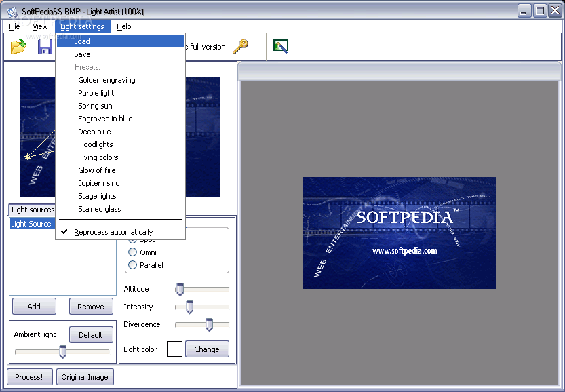The image size is (565, 392).
Task: Apply the Deep blue preset
Action: [120, 132]
